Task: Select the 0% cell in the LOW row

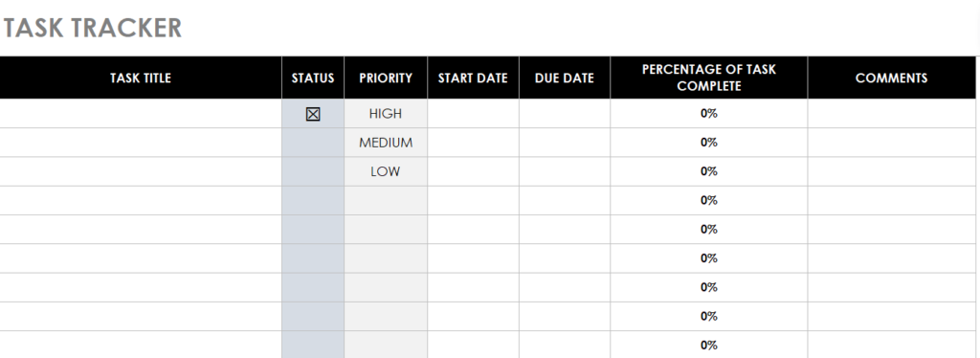Action: [x=709, y=171]
